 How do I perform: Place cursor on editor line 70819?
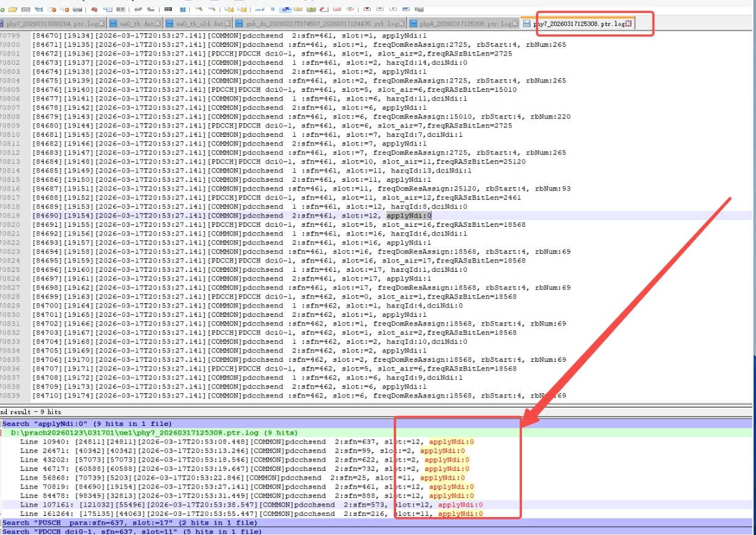(246, 216)
